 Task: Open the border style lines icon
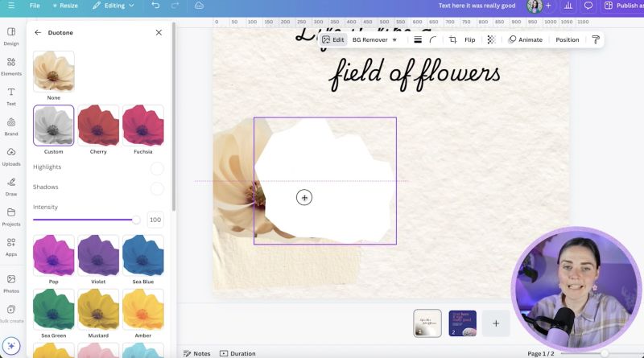pos(418,40)
